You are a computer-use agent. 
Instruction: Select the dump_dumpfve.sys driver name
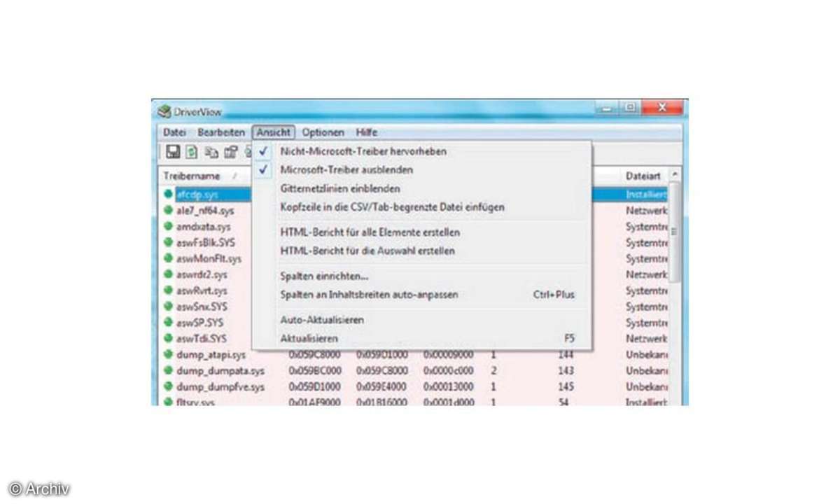point(220,386)
